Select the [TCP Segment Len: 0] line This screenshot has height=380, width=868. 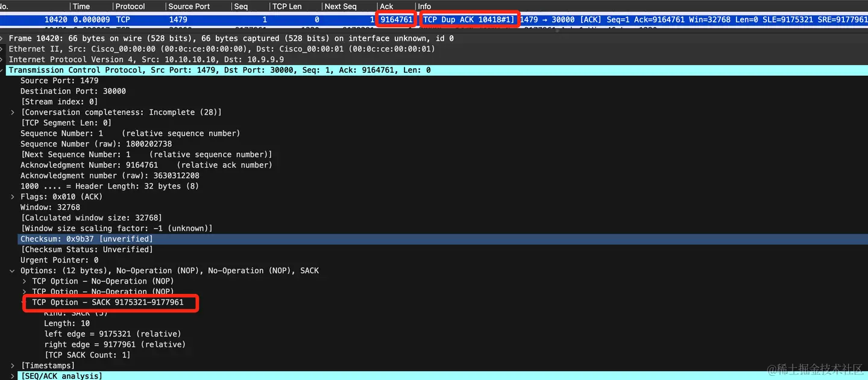click(x=66, y=123)
